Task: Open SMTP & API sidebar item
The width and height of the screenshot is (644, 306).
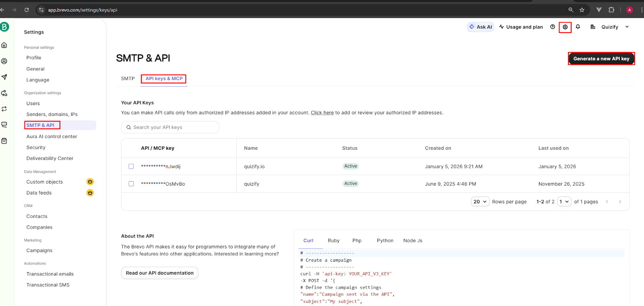Action: pyautogui.click(x=60, y=125)
